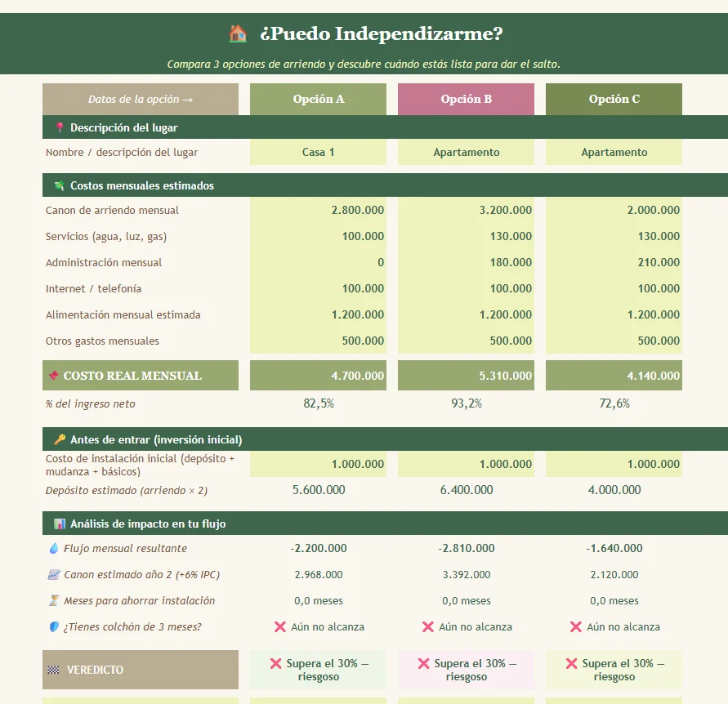
Task: Edit Opción B internet / telefonía field
Action: point(466,288)
